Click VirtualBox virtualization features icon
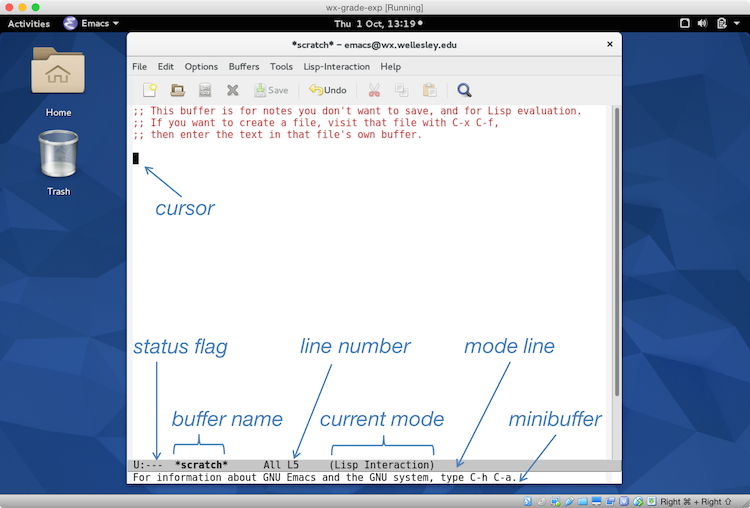 pyautogui.click(x=624, y=501)
